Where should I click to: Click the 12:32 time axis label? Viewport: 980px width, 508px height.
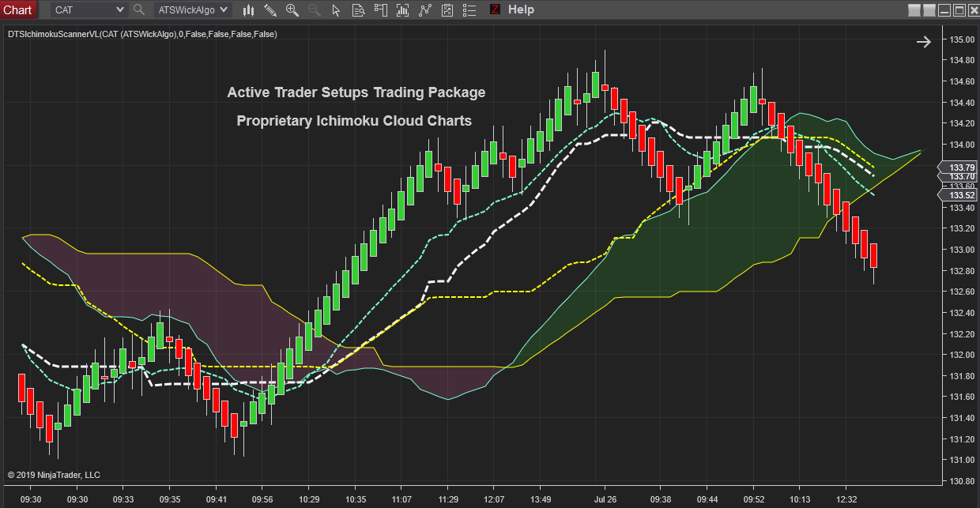846,499
